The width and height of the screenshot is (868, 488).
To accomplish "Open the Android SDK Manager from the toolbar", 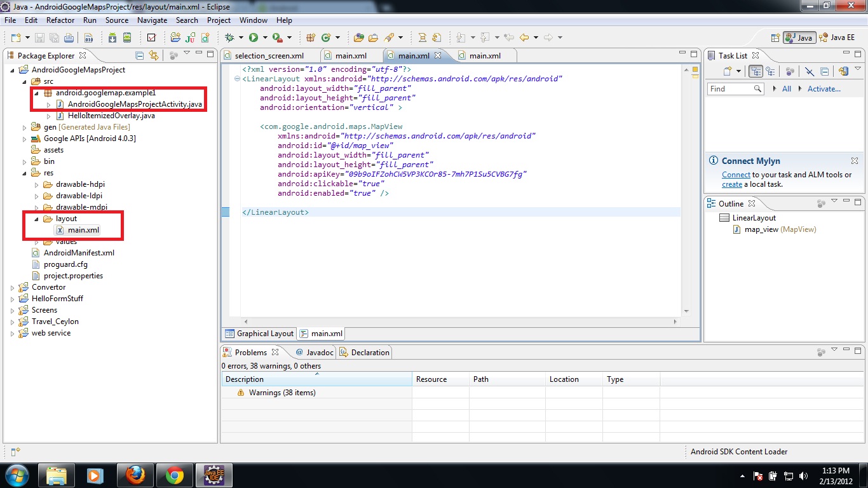I will 111,37.
